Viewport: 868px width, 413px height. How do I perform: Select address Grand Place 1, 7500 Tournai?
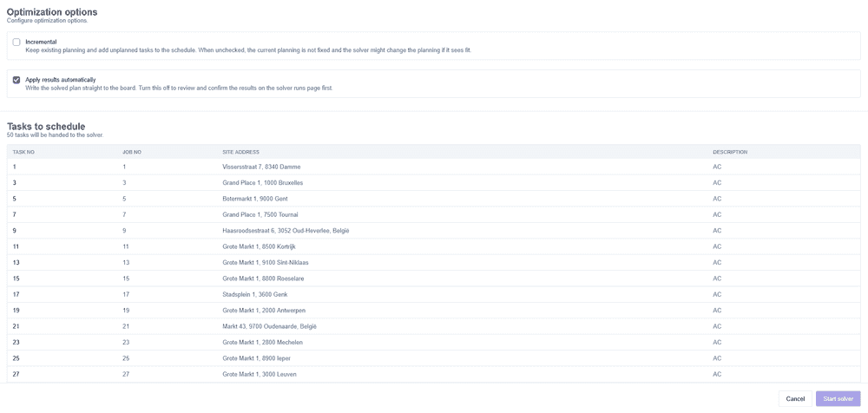point(260,215)
